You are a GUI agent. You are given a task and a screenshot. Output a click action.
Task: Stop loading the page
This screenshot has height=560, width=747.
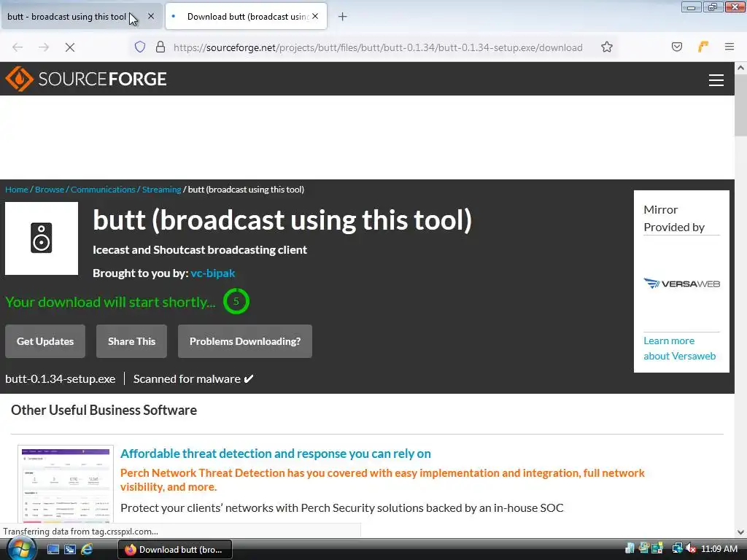(x=69, y=47)
